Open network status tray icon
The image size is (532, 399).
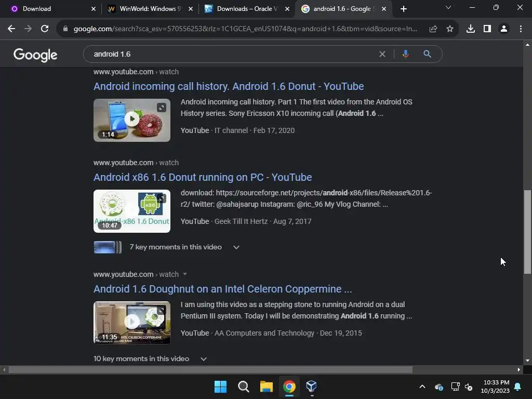[455, 387]
